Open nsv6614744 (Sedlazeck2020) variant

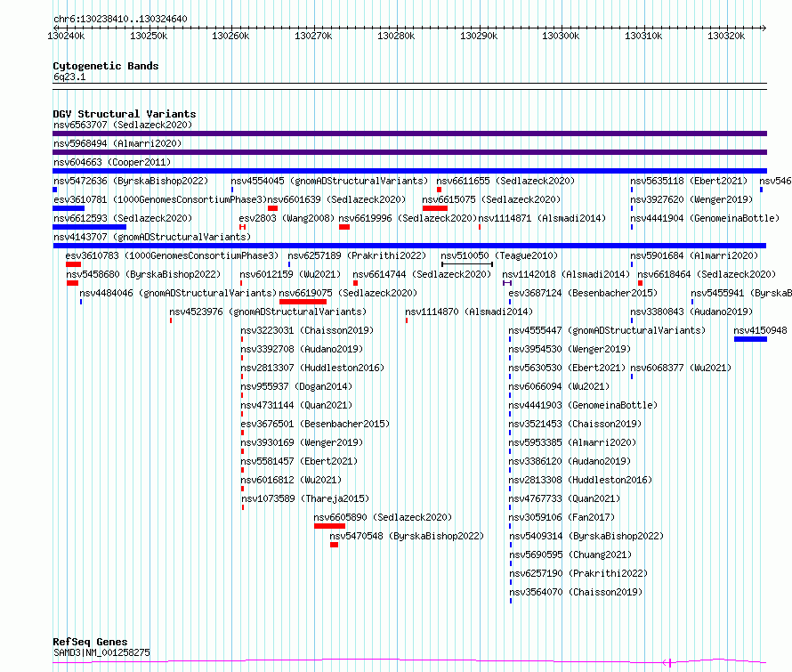[422, 274]
